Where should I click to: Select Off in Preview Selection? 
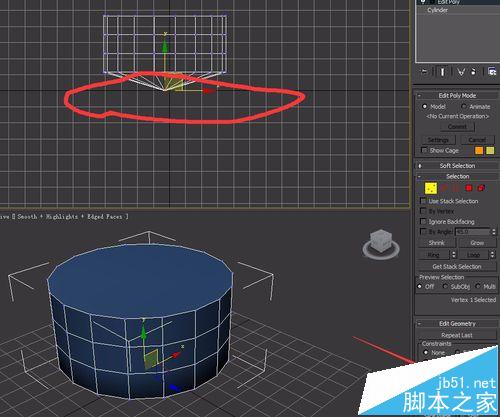pyautogui.click(x=420, y=286)
